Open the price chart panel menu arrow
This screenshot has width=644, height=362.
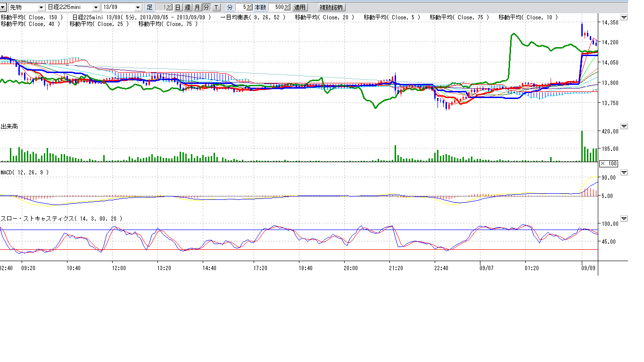[x=624, y=17]
